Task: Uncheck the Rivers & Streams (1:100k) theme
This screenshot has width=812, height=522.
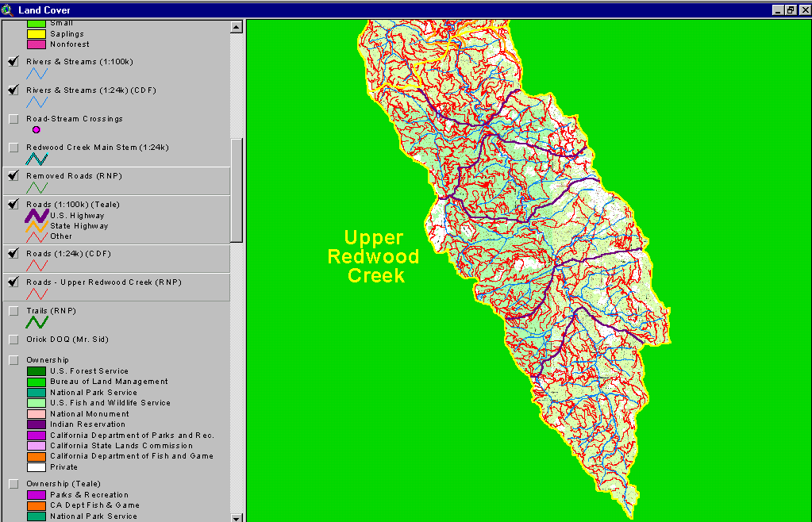Action: click(x=13, y=62)
